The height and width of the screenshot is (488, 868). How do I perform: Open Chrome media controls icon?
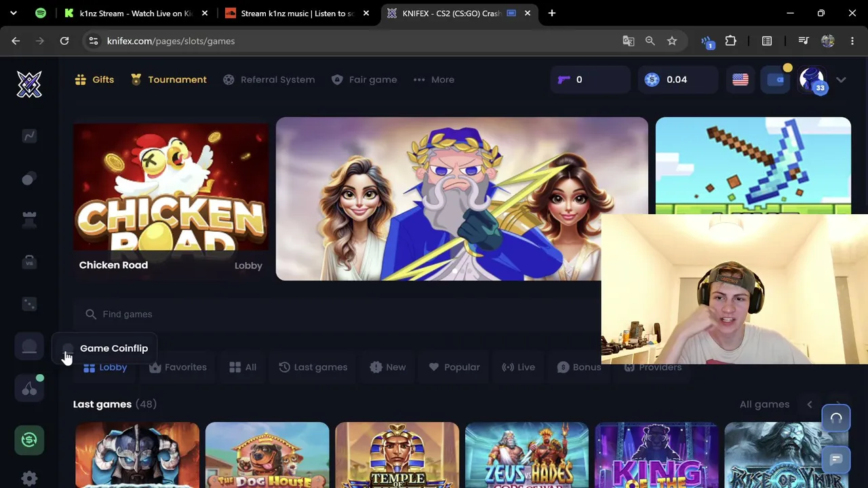[x=804, y=41]
